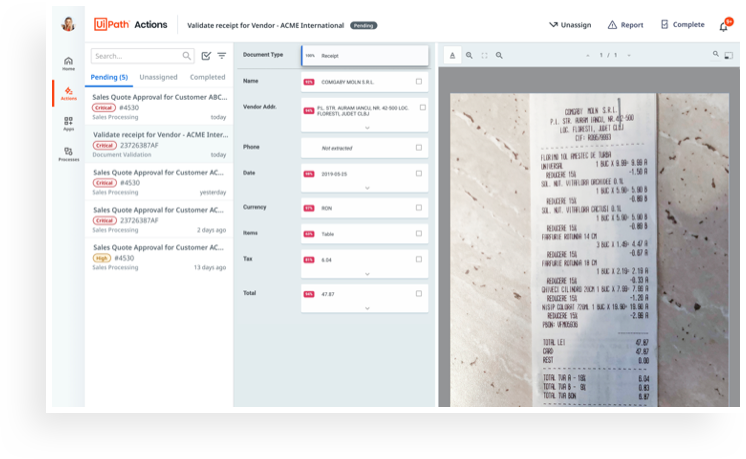Tick the checkbox for Tax field
The width and height of the screenshot is (746, 459).
pos(419,259)
